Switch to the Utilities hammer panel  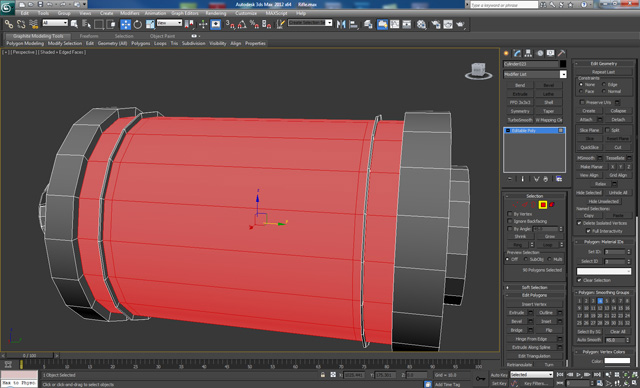pos(562,53)
